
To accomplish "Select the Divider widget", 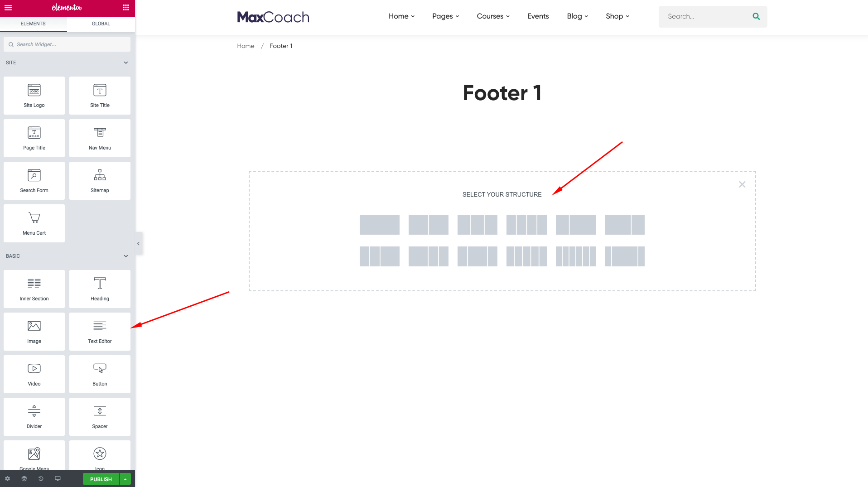I will pos(34,417).
